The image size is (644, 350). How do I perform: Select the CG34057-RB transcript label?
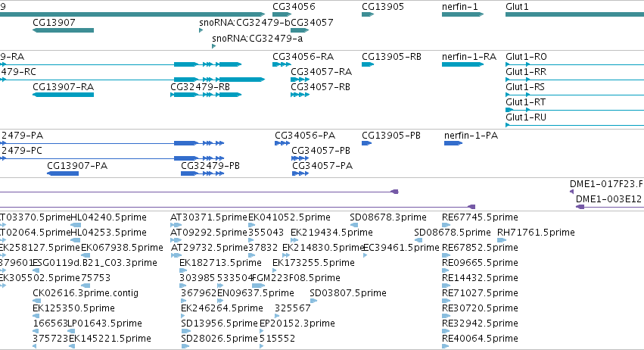[320, 87]
